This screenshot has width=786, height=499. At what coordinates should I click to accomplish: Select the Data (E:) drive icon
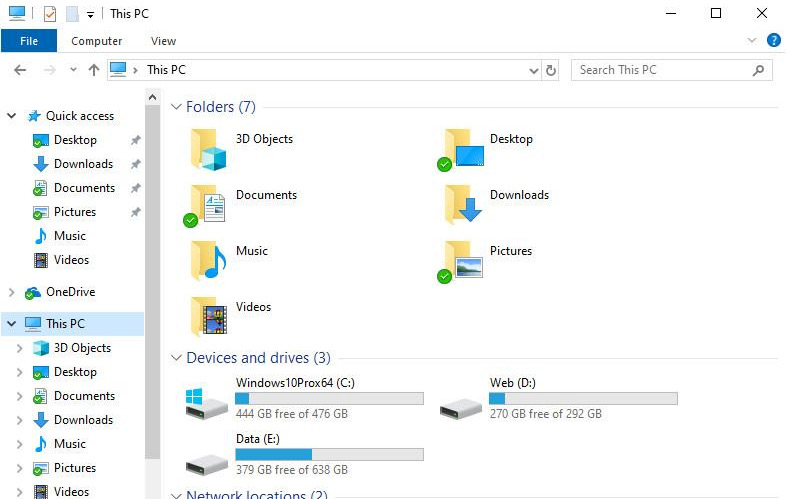[x=207, y=464]
